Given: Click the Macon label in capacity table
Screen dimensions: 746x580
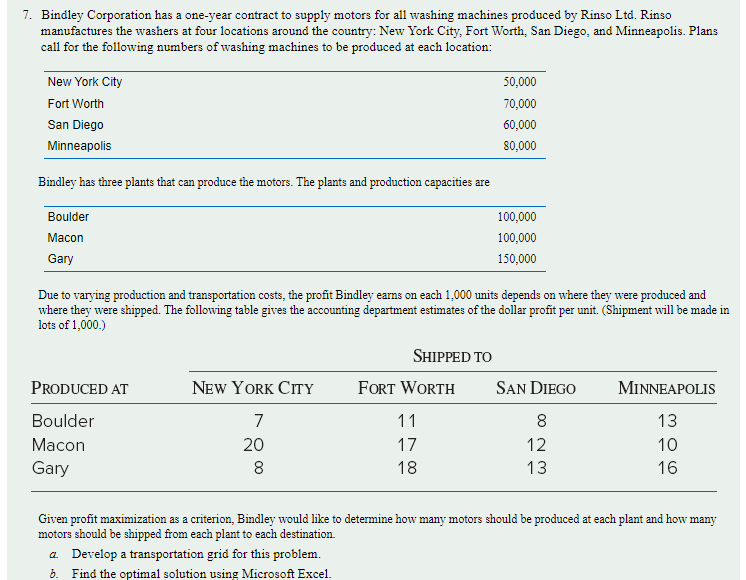Looking at the screenshot, I should [x=65, y=238].
